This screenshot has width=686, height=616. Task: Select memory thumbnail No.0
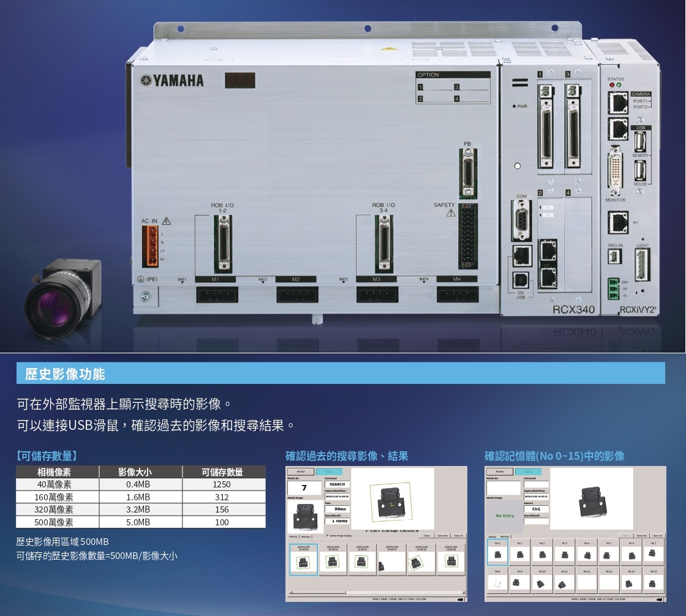click(497, 552)
